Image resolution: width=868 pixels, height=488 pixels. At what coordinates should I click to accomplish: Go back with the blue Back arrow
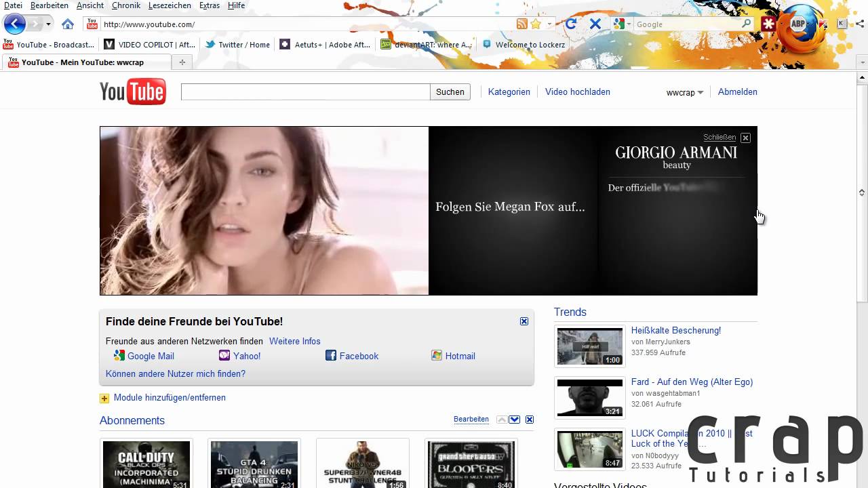point(14,24)
